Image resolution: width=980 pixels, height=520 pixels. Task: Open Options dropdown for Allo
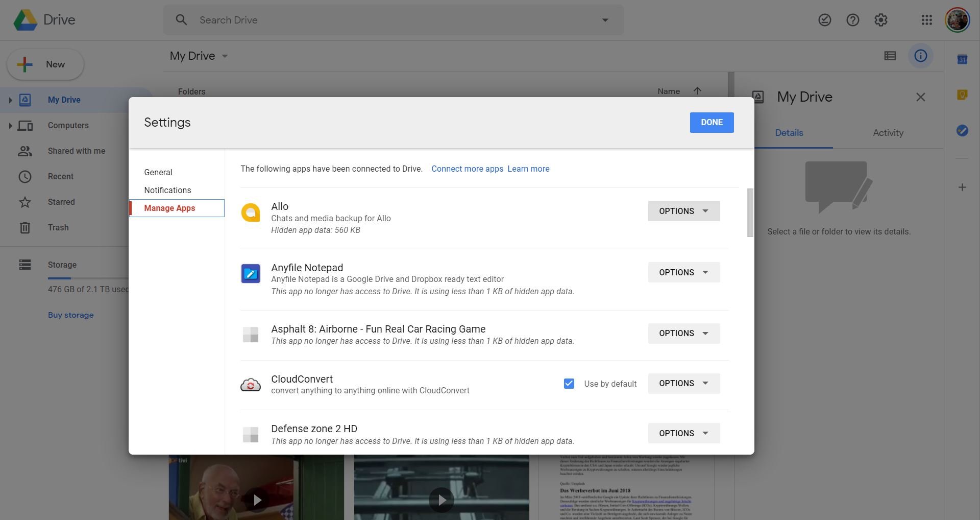point(683,211)
